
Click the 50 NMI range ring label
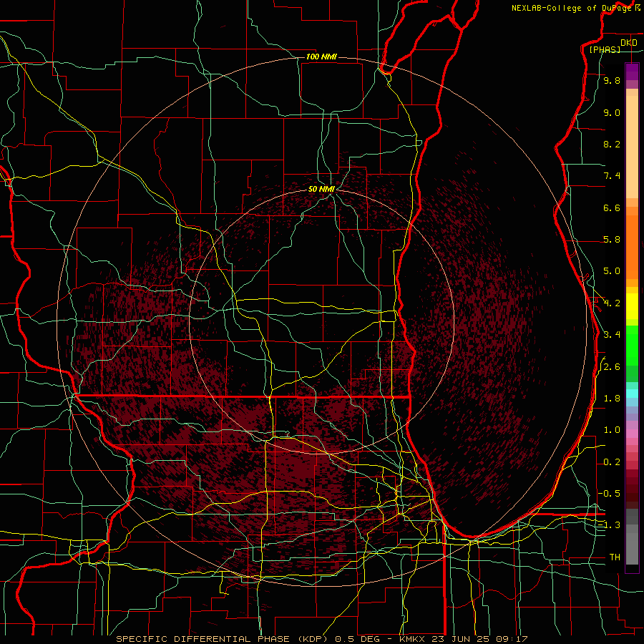321,189
